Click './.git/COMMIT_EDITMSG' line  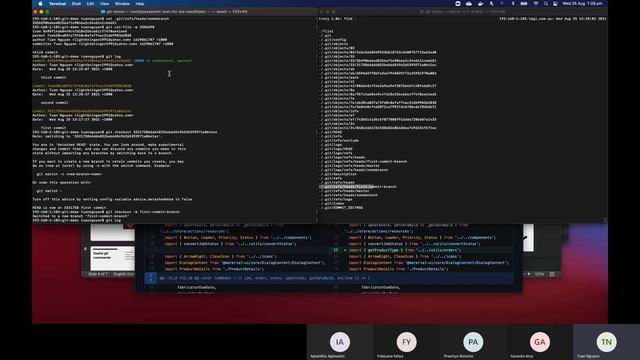point(341,208)
